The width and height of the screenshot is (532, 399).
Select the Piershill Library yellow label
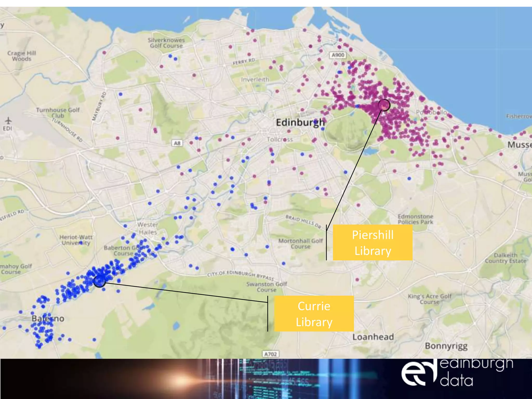[373, 243]
